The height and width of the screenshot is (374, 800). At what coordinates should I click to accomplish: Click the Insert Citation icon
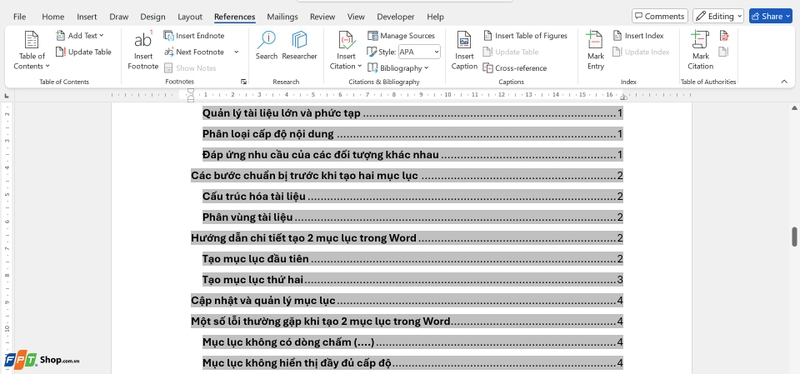point(346,40)
